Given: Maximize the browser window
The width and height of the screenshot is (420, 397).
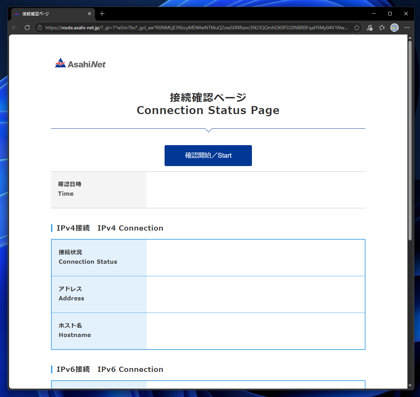Looking at the screenshot, I should tap(390, 14).
